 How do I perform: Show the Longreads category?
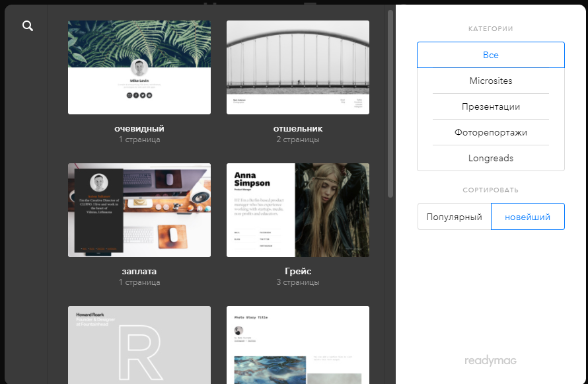(490, 158)
